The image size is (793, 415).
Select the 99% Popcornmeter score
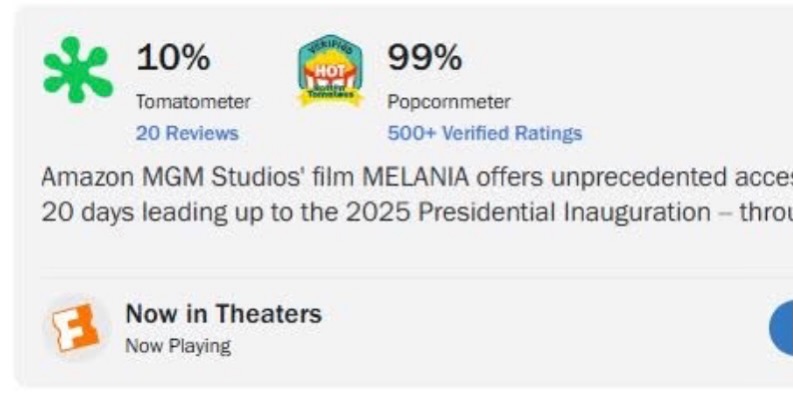pos(424,57)
